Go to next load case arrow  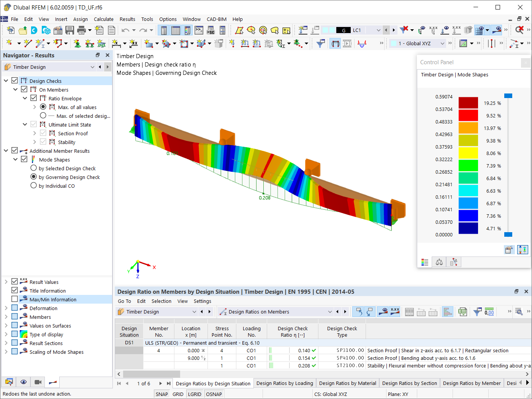(394, 30)
